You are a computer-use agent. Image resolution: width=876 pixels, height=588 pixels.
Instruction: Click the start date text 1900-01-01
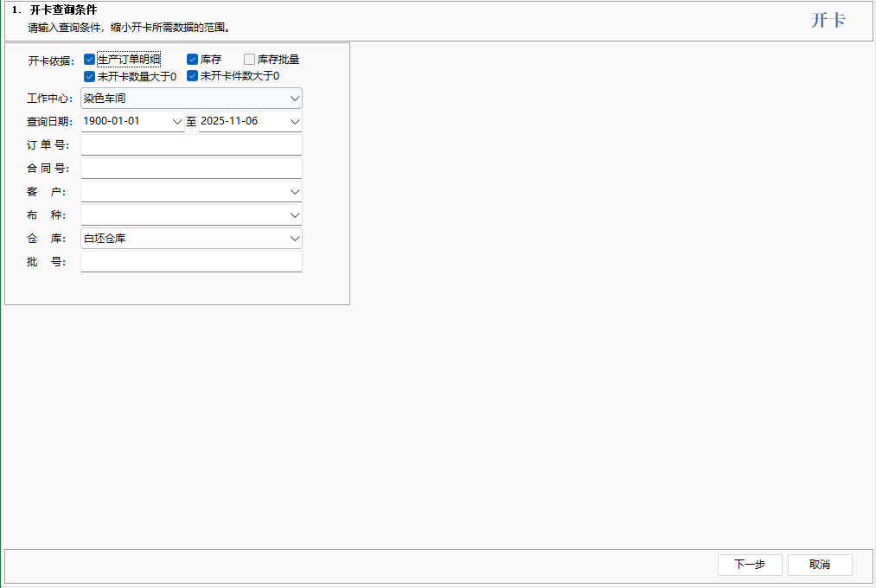pos(112,122)
